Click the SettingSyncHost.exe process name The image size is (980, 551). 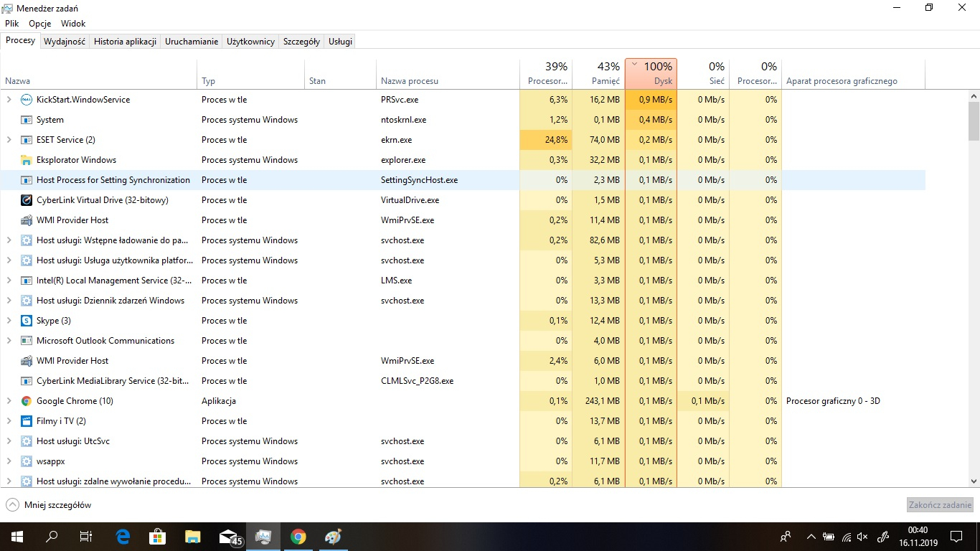[419, 180]
